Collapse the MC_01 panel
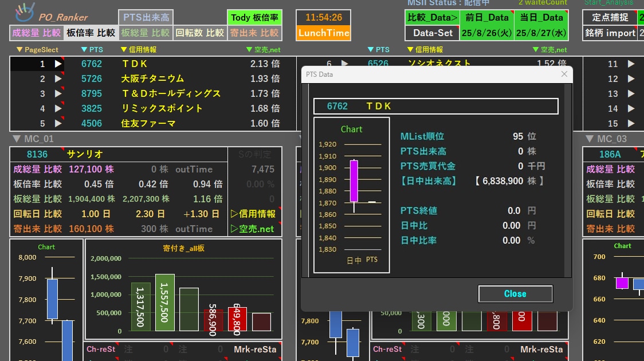644x361 pixels. 17,139
